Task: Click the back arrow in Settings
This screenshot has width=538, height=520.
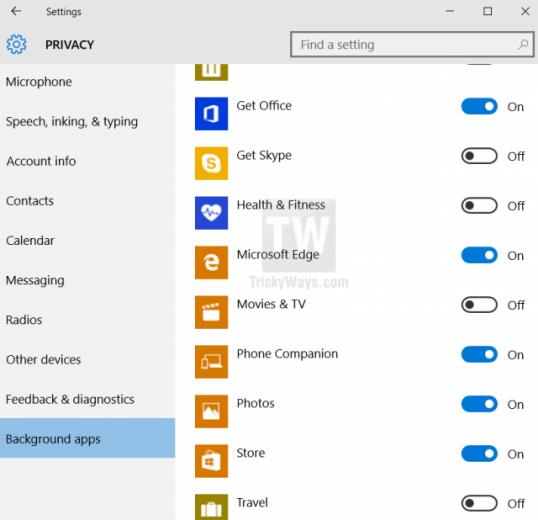Action: coord(16,11)
